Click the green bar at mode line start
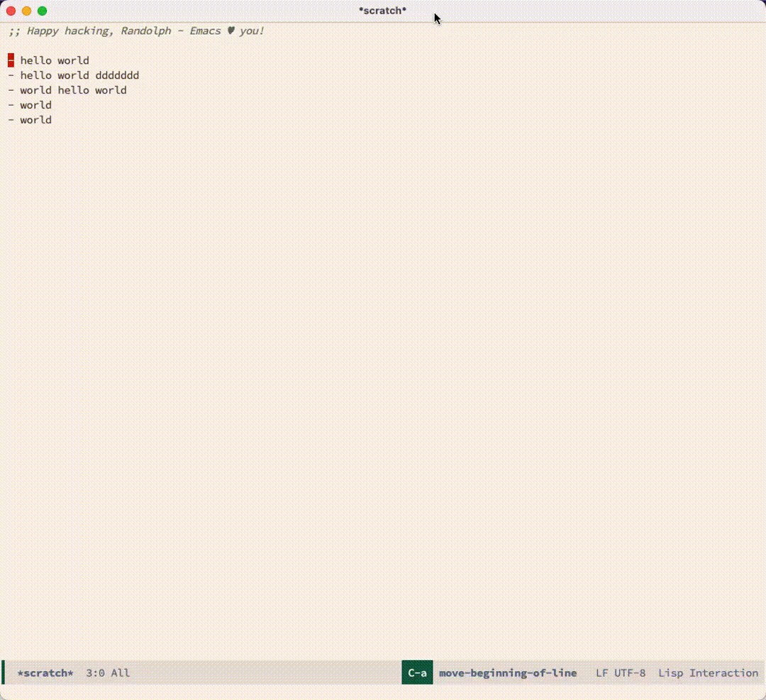Viewport: 766px width, 700px height. [3, 672]
